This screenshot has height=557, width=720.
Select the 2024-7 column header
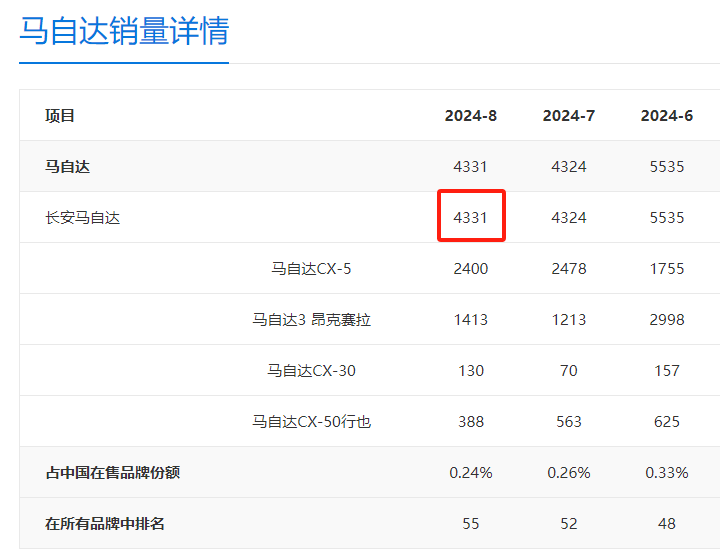[x=568, y=116]
